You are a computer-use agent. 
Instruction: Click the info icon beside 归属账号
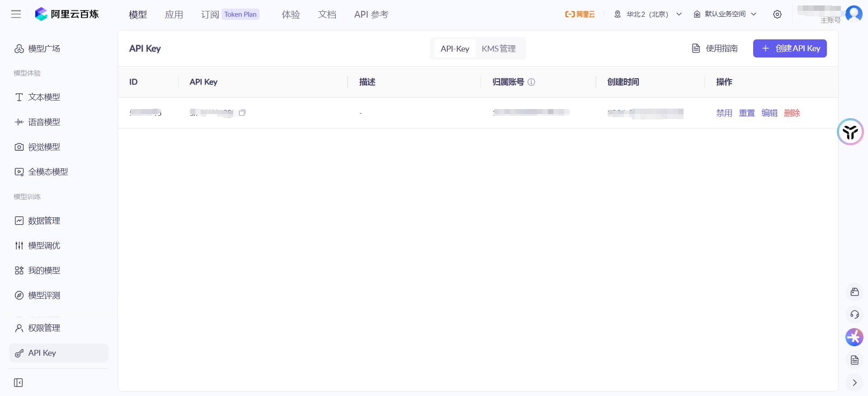point(532,82)
